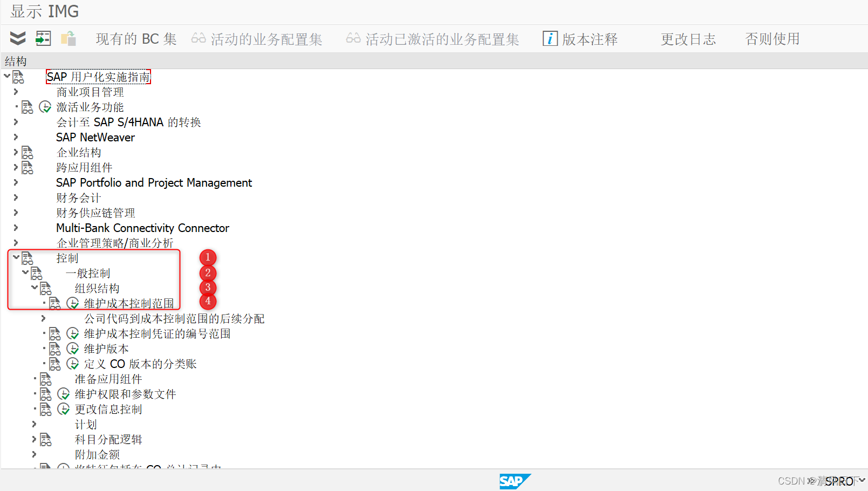Expand 会计至 SAP S/4HANA 的转换 node
868x491 pixels.
click(x=16, y=122)
